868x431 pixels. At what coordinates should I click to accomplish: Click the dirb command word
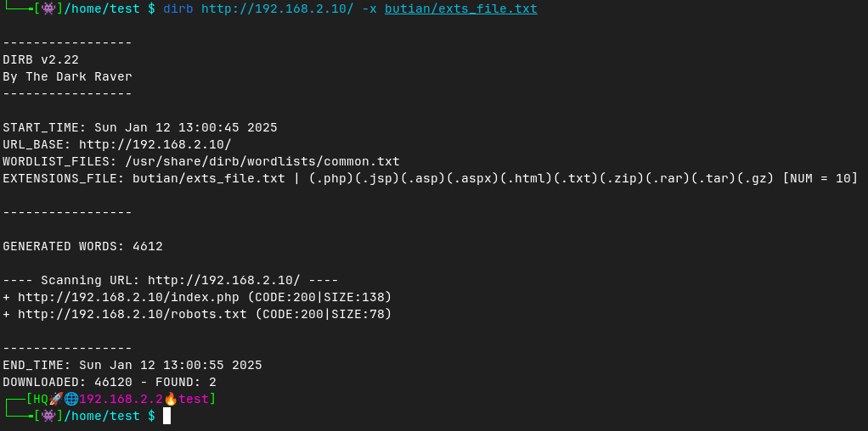[x=178, y=8]
